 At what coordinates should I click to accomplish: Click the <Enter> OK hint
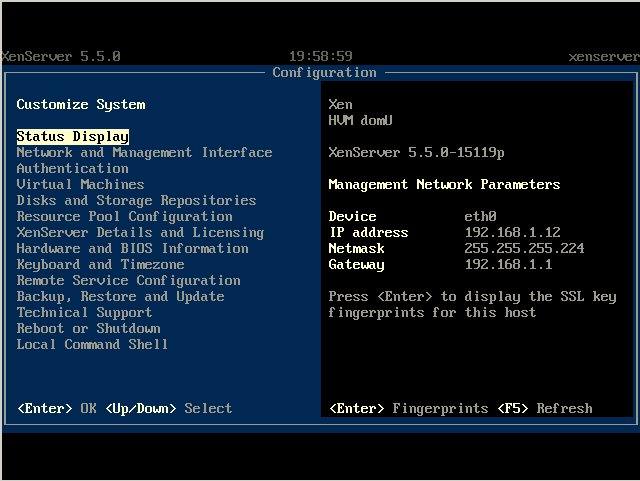[x=56, y=408]
